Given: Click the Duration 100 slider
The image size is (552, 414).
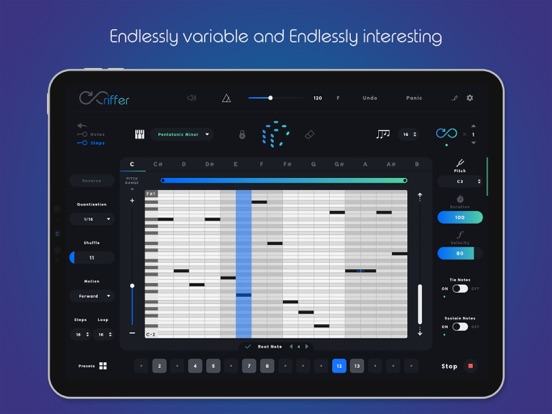Looking at the screenshot, I should tap(460, 218).
